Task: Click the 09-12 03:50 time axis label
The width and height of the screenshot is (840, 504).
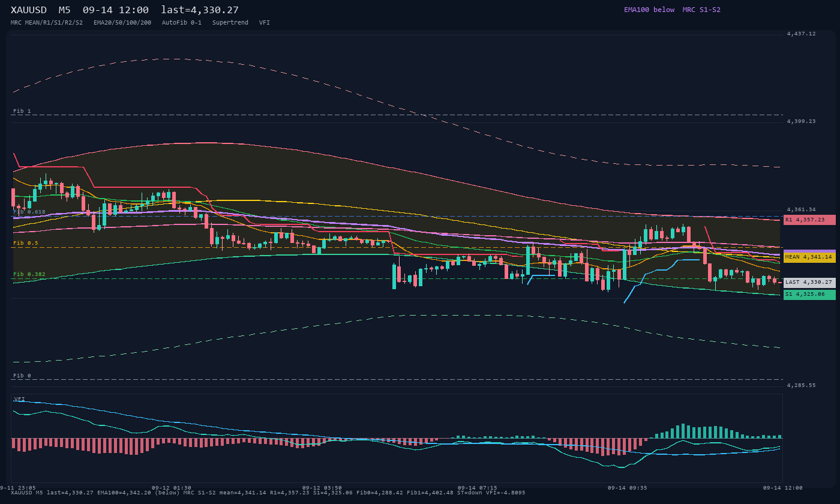Action: 322,488
